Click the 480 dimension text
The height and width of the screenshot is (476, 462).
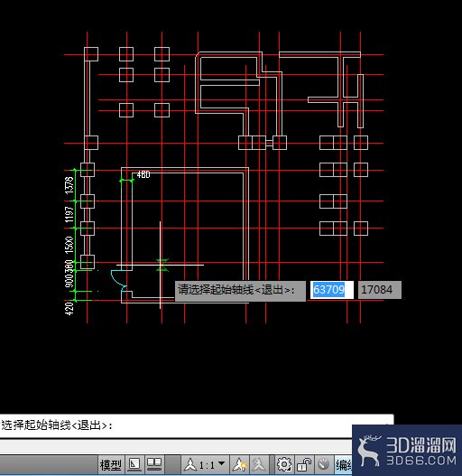pos(143,174)
